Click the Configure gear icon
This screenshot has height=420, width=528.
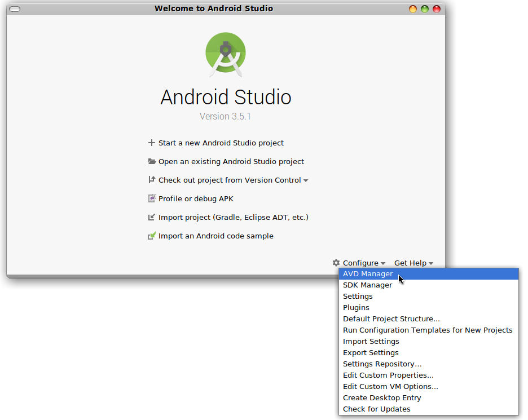click(336, 263)
